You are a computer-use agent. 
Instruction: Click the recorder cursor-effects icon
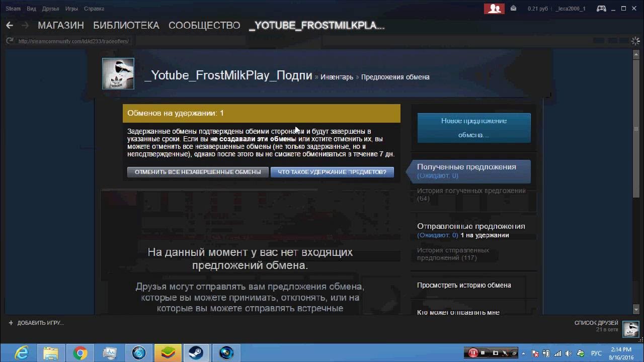pos(506,353)
